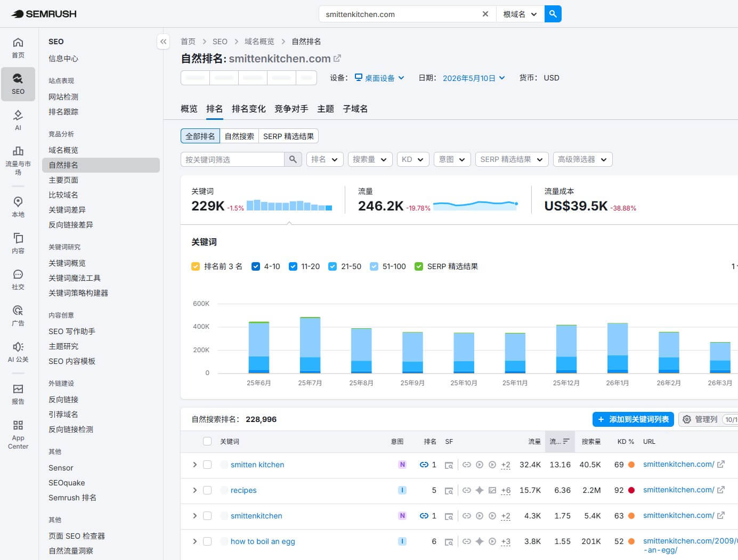Go to 域名概览 in breadcrumb
The width and height of the screenshot is (738, 560).
click(259, 42)
